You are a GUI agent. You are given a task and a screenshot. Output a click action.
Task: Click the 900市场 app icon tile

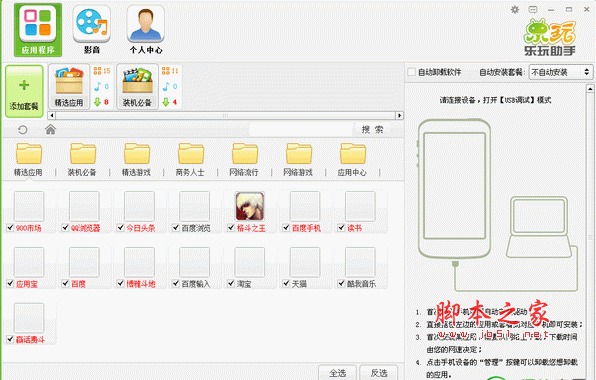click(x=29, y=206)
